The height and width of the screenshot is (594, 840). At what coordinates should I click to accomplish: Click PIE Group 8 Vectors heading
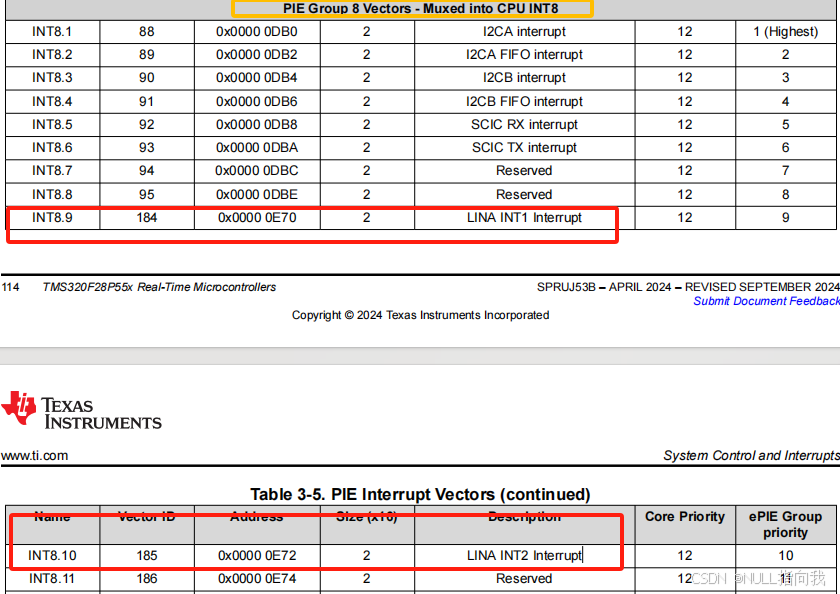tap(421, 9)
